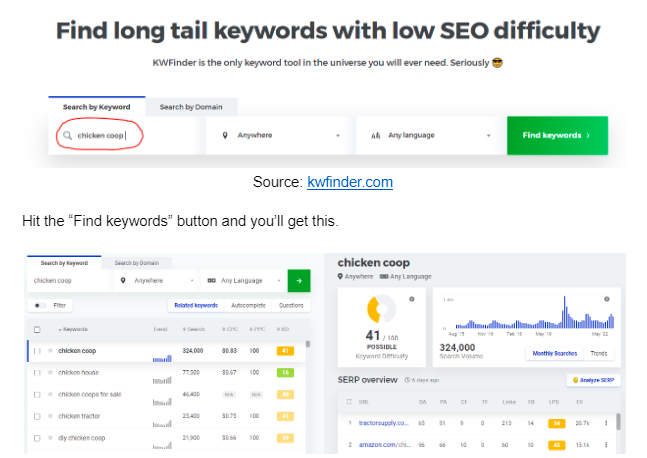
Task: Open the Anywhere location dropdown at the top
Action: [x=281, y=135]
